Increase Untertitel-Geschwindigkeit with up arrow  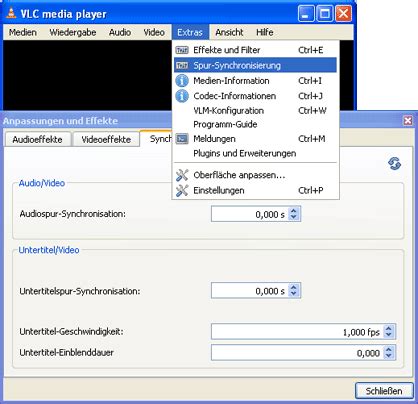[x=389, y=328]
